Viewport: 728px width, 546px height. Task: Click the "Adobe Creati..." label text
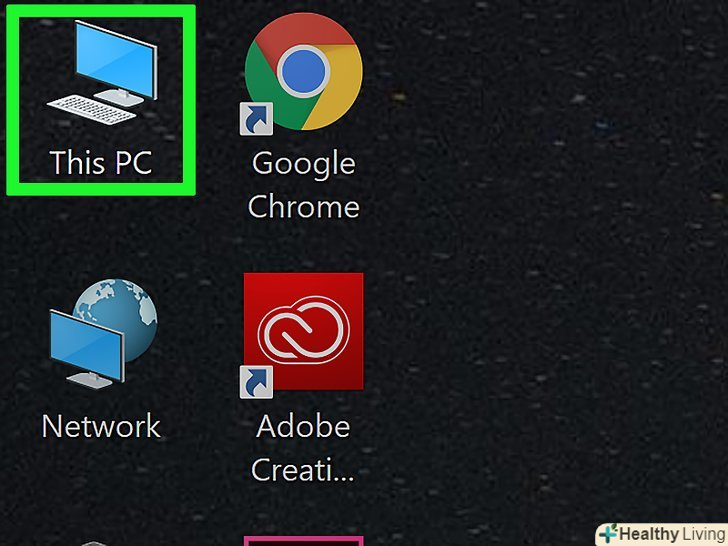303,448
